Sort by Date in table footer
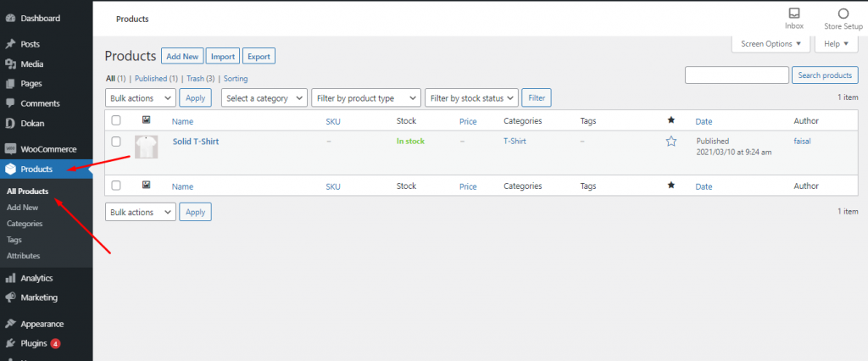This screenshot has width=868, height=361. pyautogui.click(x=704, y=186)
